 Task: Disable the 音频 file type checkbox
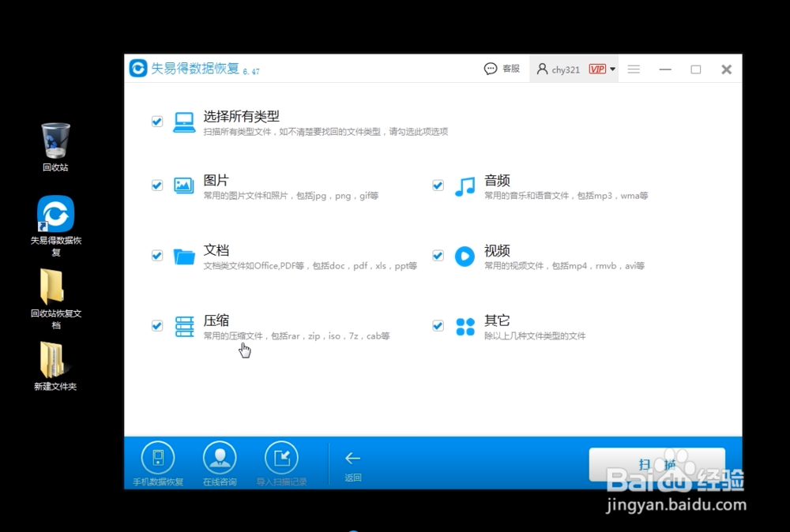point(438,185)
